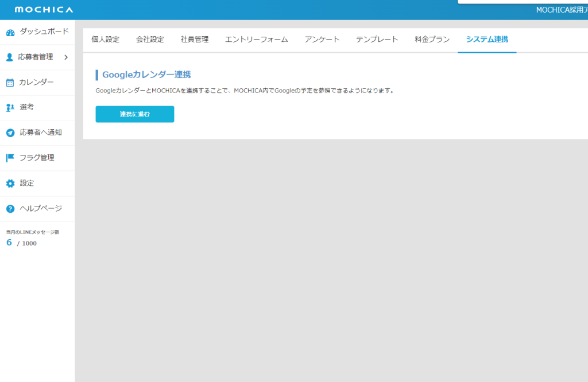Click the システム連携 tab

487,40
